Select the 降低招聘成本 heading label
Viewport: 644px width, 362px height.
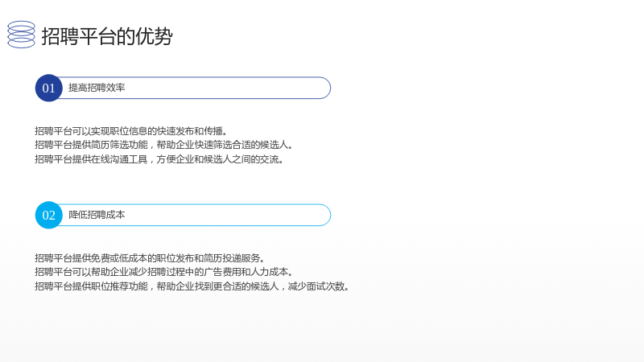[97, 215]
